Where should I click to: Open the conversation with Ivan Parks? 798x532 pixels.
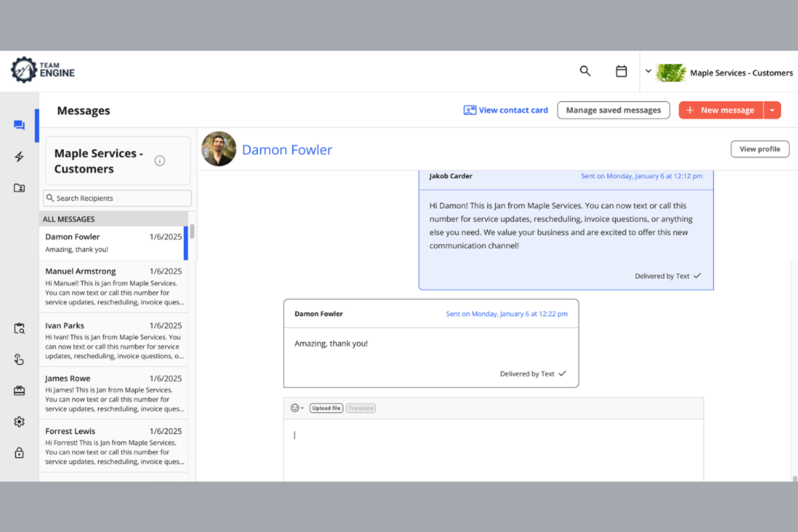point(113,340)
